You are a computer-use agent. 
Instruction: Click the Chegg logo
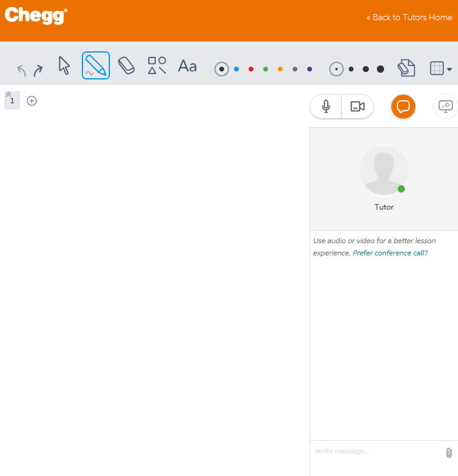(x=36, y=15)
